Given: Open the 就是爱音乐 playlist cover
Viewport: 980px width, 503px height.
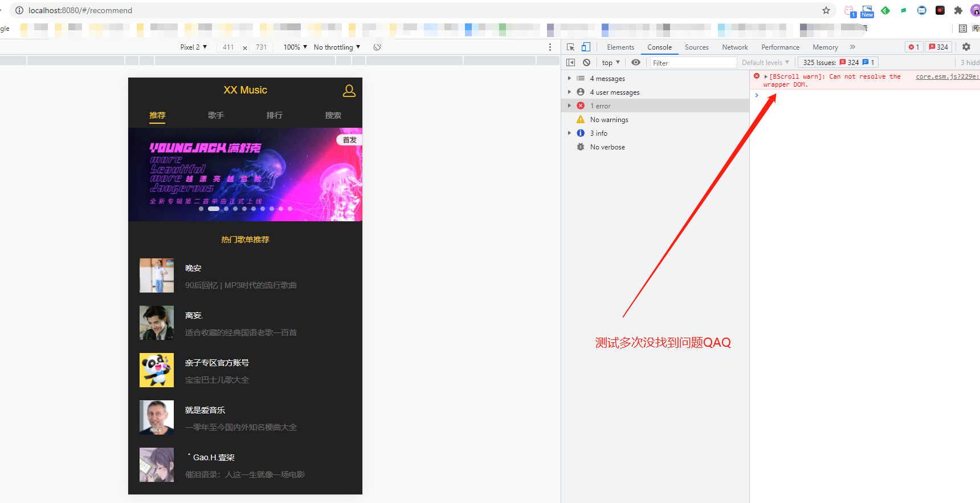Looking at the screenshot, I should 157,417.
